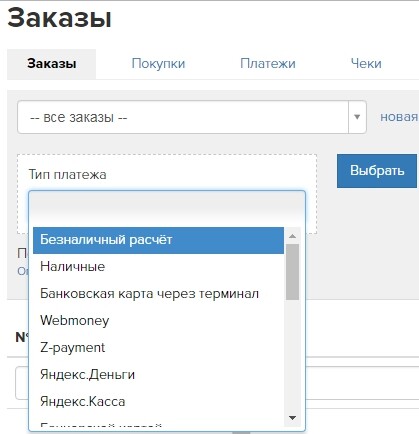419x434 pixels.
Task: Select Безналичный расчёт option
Action: pyautogui.click(x=158, y=240)
